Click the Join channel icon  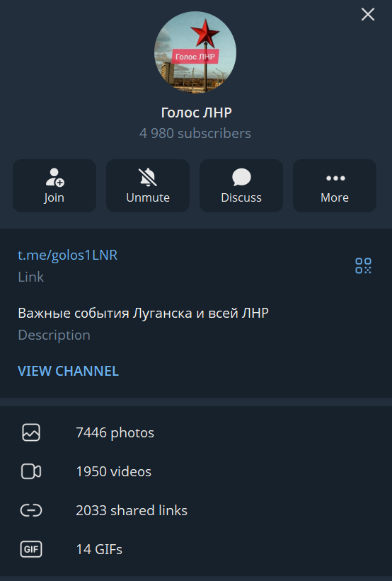point(54,177)
